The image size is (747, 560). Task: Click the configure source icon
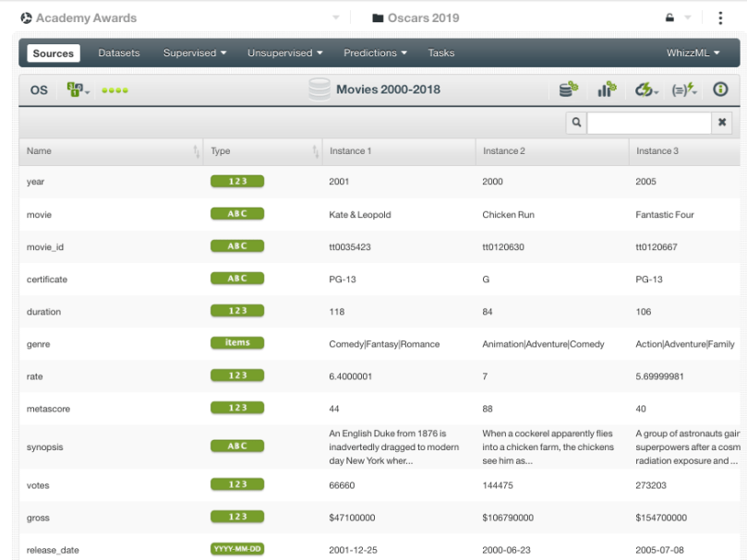(569, 89)
